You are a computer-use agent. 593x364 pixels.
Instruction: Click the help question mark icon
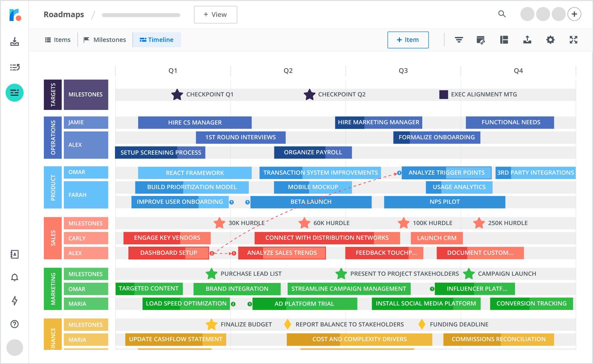tap(14, 324)
